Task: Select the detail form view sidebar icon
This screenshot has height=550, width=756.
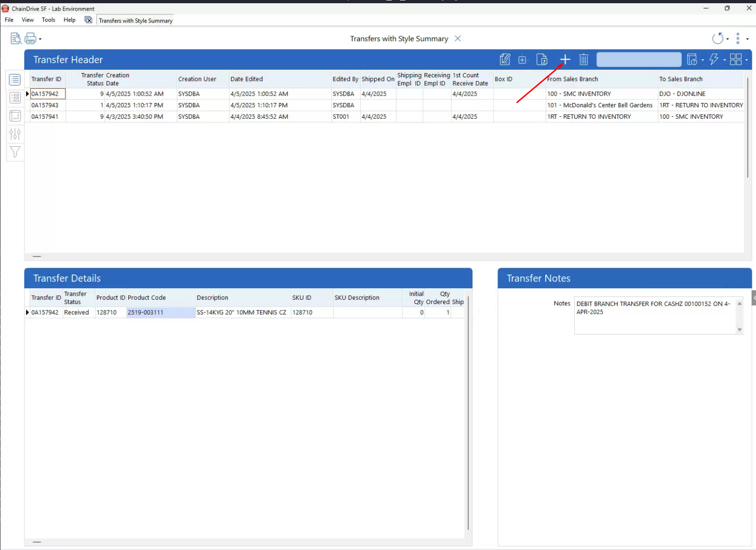Action: coord(15,97)
